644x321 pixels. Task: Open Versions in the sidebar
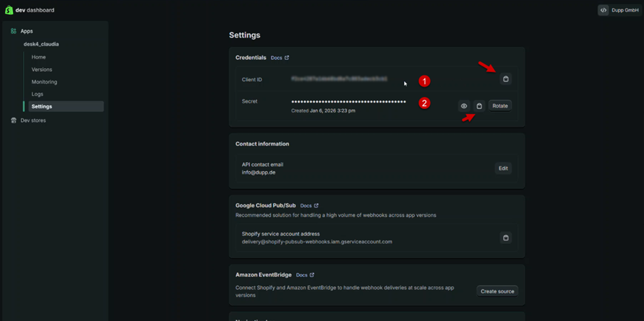point(42,70)
